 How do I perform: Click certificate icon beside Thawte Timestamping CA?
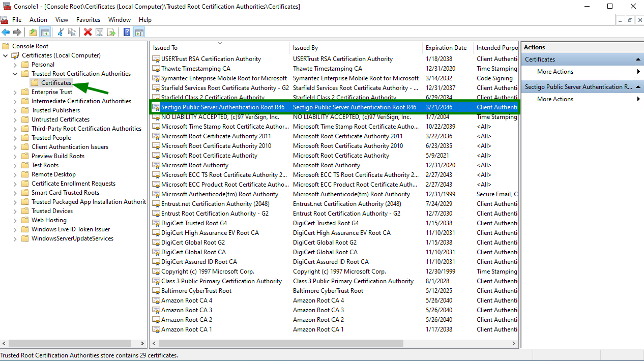(156, 69)
